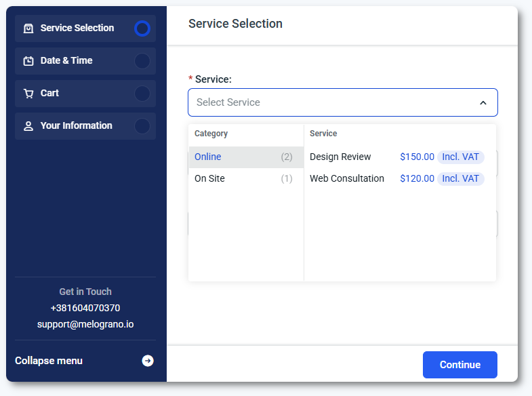Click the Cart shopping cart icon
The width and height of the screenshot is (532, 396).
pos(28,94)
